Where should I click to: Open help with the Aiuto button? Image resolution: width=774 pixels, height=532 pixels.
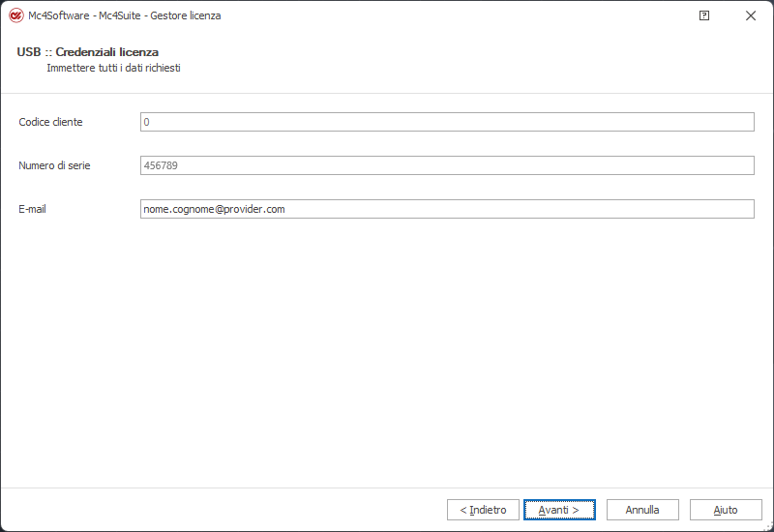click(727, 510)
